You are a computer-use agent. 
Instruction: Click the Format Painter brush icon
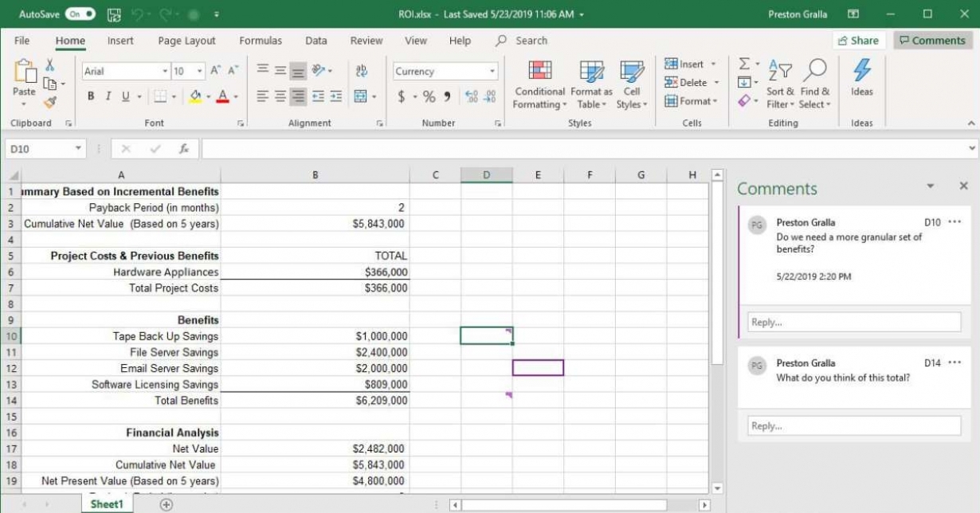point(49,103)
